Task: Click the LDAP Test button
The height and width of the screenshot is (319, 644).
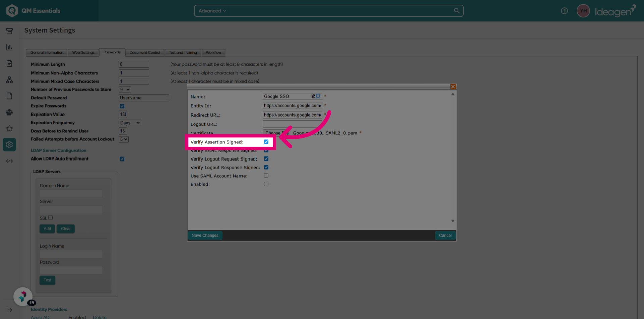Action: point(47,280)
